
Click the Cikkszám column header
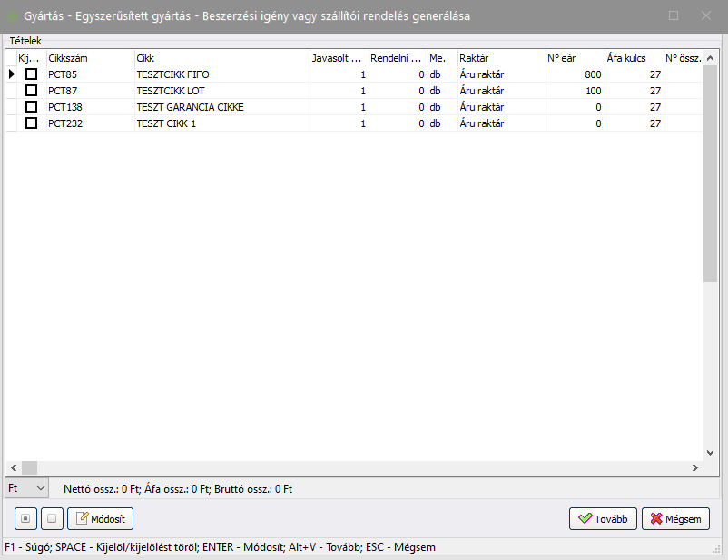coord(89,57)
